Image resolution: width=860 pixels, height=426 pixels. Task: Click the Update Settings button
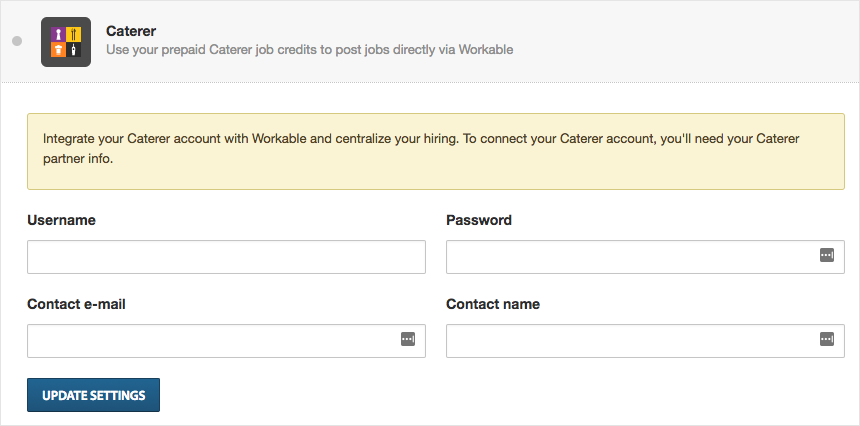[93, 395]
